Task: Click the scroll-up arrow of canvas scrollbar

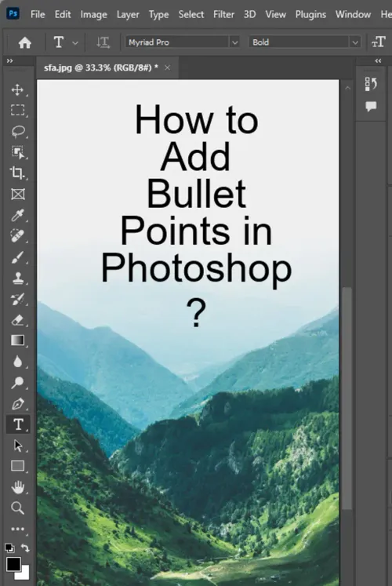Action: click(x=347, y=88)
